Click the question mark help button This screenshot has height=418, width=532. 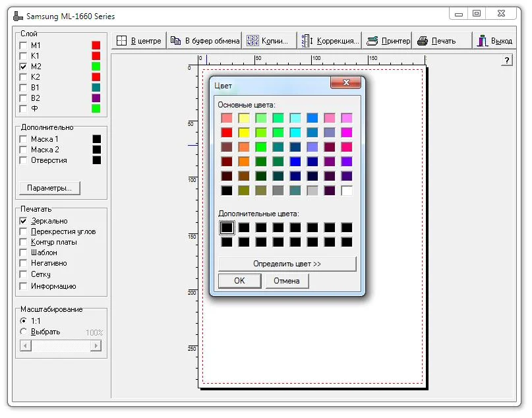(x=506, y=61)
